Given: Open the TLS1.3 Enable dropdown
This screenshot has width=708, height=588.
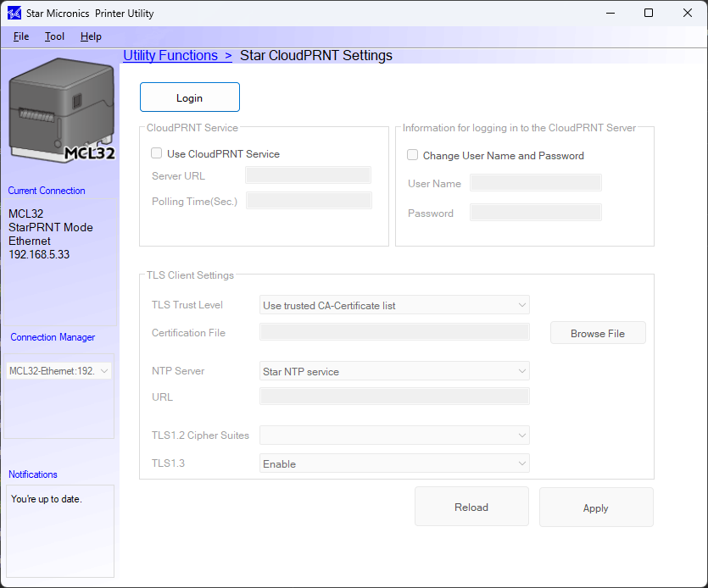Looking at the screenshot, I should [394, 463].
